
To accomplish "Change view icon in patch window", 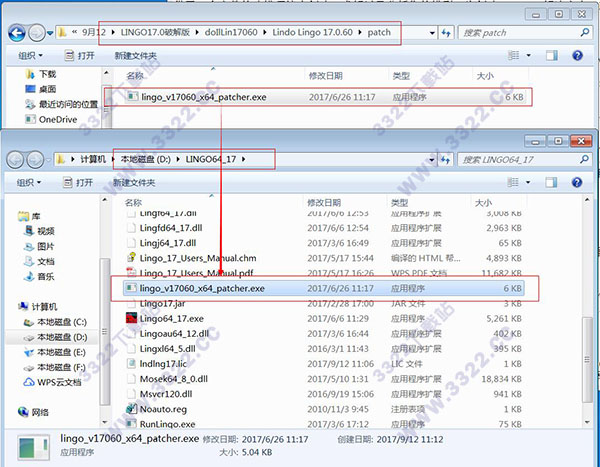I will (514, 56).
